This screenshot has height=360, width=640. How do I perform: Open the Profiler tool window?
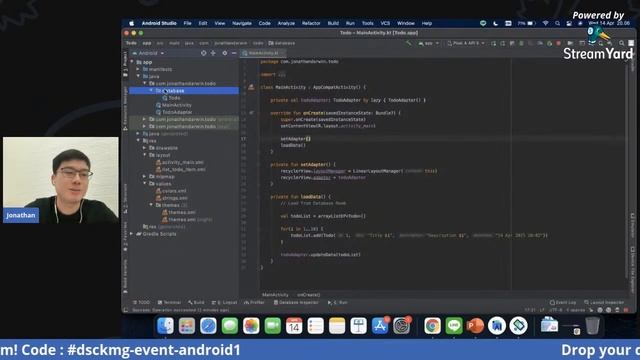(x=254, y=302)
